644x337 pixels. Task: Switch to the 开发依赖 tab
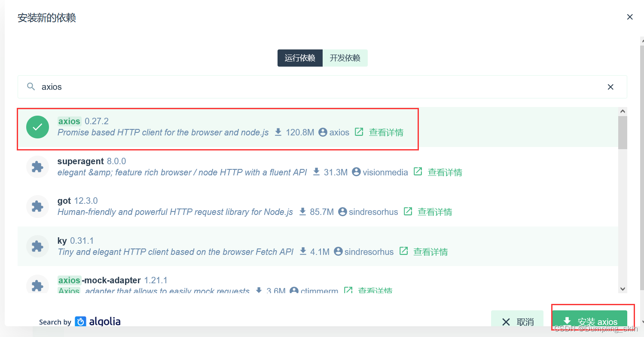pos(345,58)
